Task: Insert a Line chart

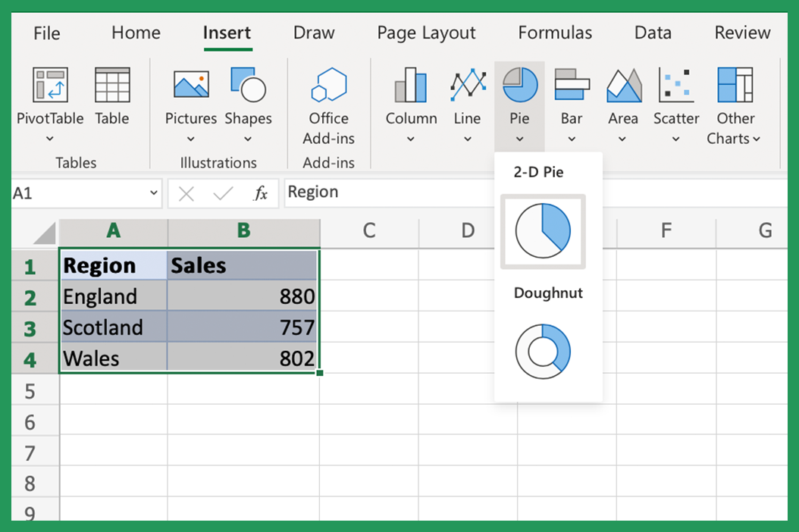Action: click(467, 99)
